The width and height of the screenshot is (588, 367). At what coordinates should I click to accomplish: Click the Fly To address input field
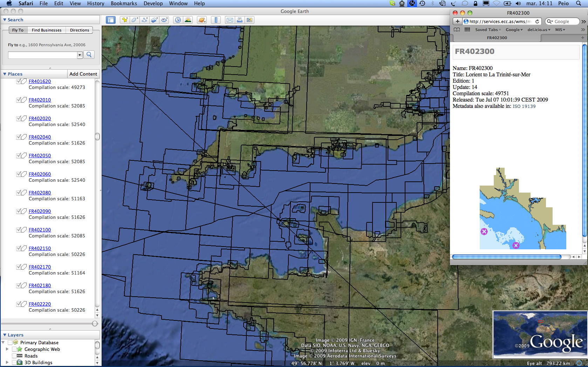43,55
